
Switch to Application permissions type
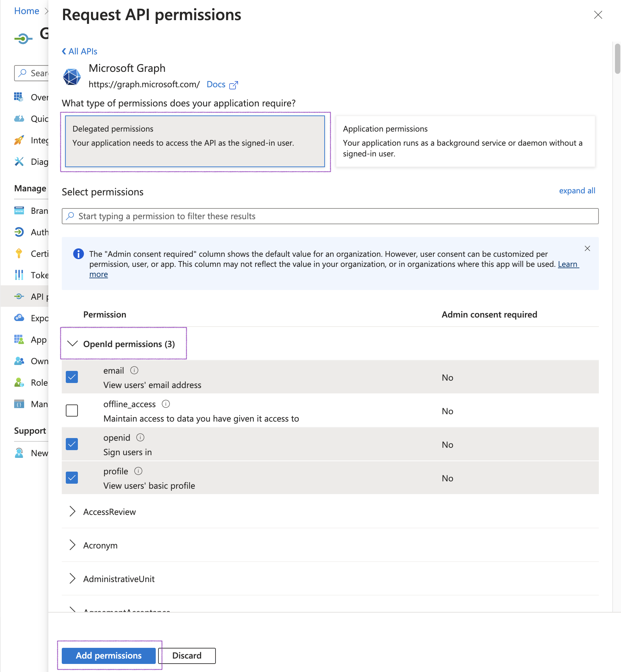coord(465,141)
